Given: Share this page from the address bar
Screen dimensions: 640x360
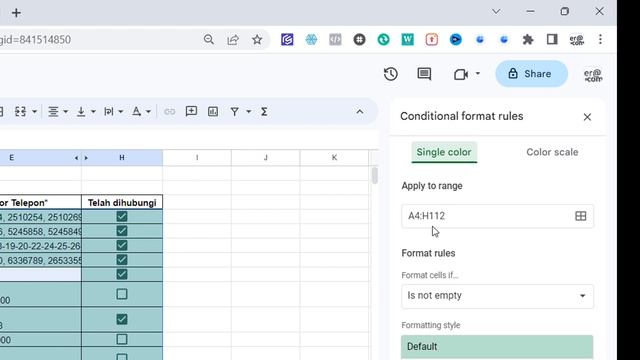Looking at the screenshot, I should [233, 40].
